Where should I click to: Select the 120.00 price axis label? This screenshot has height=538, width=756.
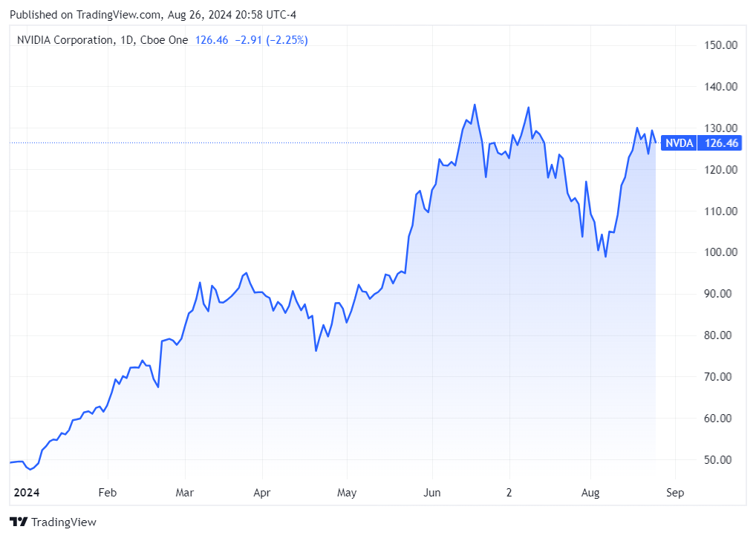[720, 169]
